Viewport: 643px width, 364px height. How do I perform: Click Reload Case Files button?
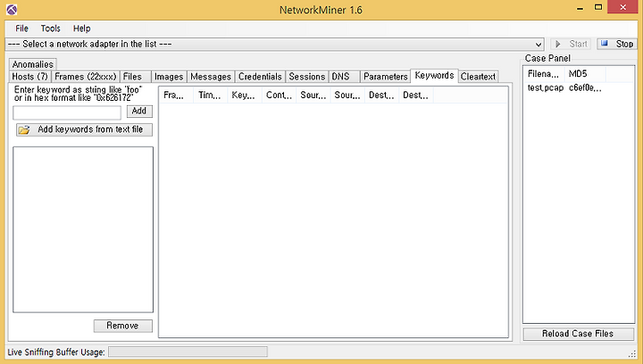point(578,334)
